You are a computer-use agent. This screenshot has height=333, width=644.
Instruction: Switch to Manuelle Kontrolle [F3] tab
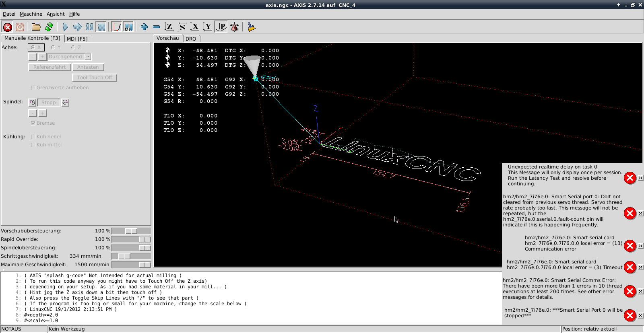coord(32,38)
